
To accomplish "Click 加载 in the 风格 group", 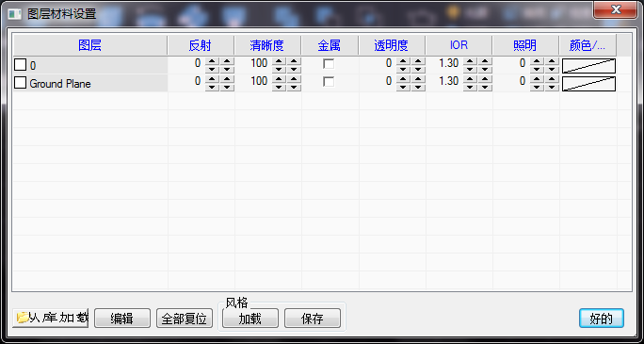I will tap(250, 319).
